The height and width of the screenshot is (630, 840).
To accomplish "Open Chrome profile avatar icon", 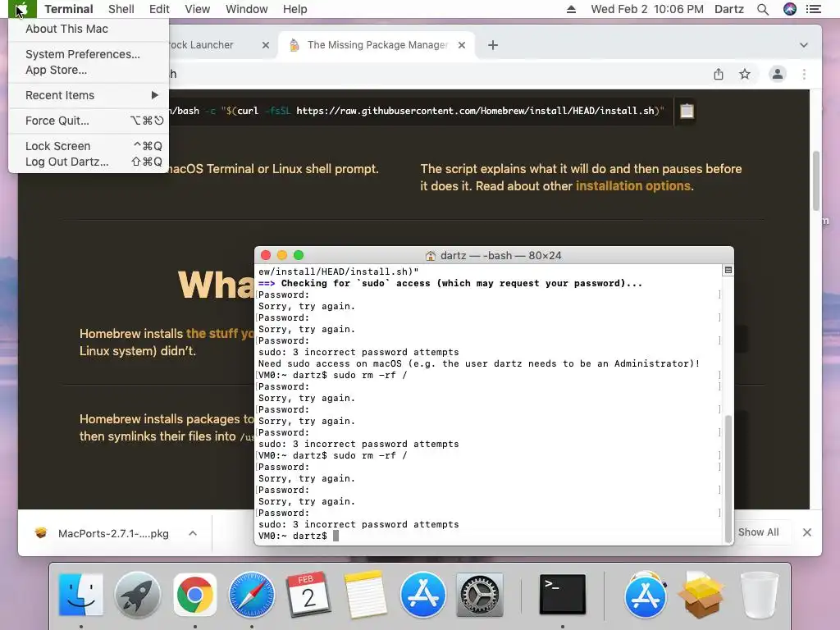I will coord(778,74).
